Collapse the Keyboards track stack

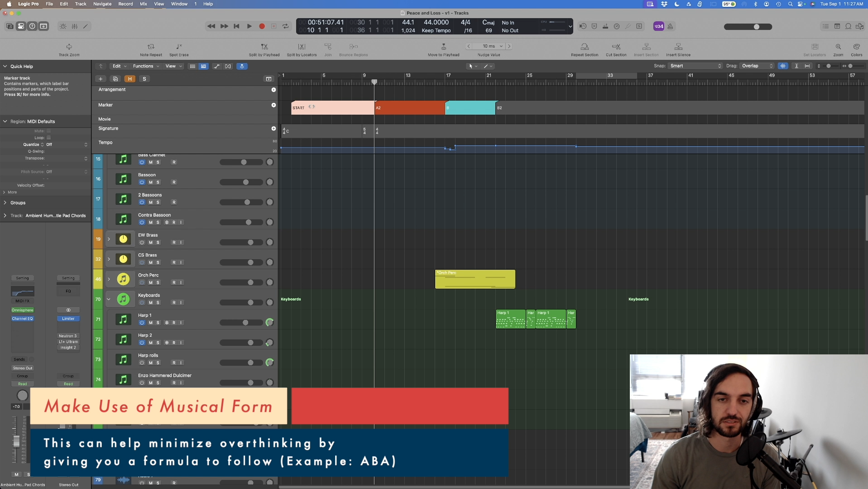coord(109,299)
